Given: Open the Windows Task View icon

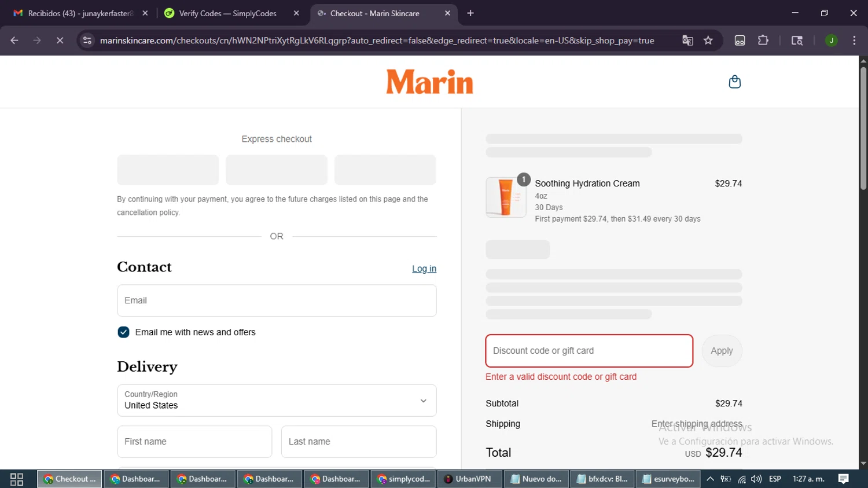Looking at the screenshot, I should click(17, 479).
